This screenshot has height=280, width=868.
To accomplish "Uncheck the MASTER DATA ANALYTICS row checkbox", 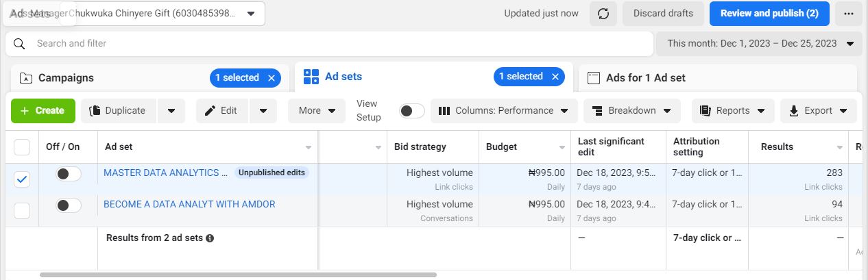I will point(22,179).
